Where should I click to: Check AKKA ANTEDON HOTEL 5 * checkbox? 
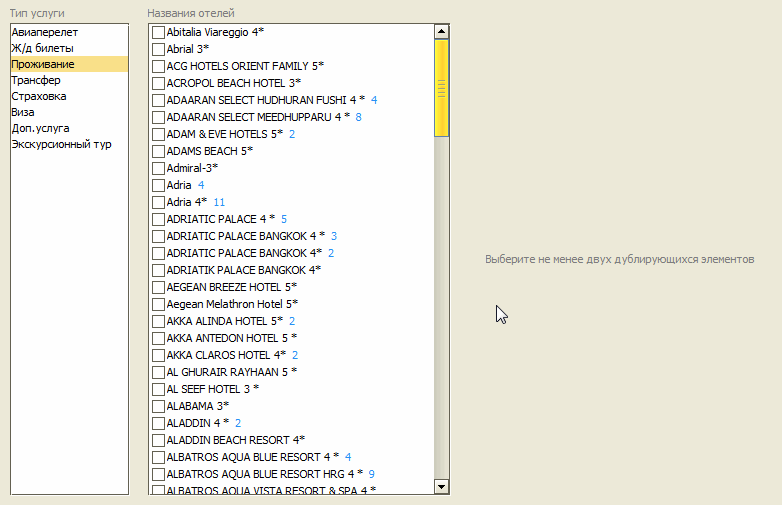(x=158, y=338)
